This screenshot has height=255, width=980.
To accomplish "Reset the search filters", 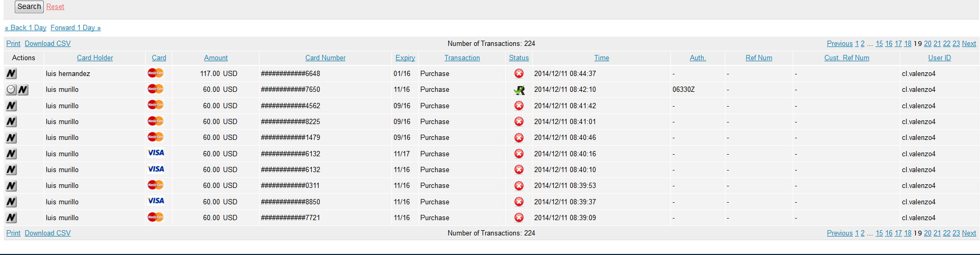I will [x=55, y=6].
